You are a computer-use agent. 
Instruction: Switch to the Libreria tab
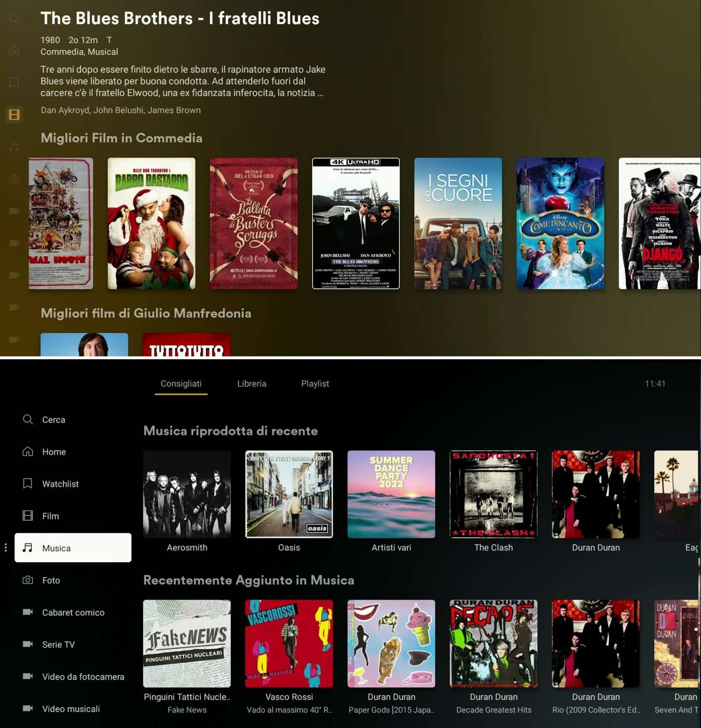(x=252, y=384)
